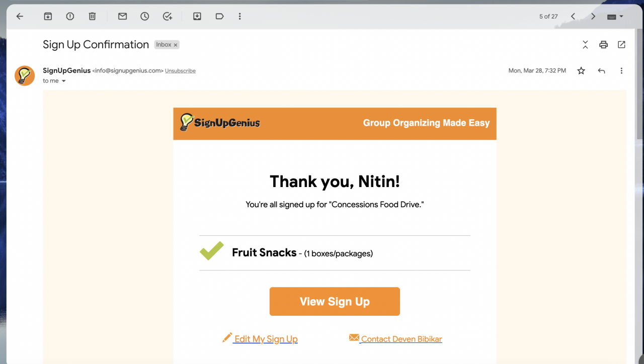644x364 pixels.
Task: Click the View Sign Up button
Action: pyautogui.click(x=335, y=302)
